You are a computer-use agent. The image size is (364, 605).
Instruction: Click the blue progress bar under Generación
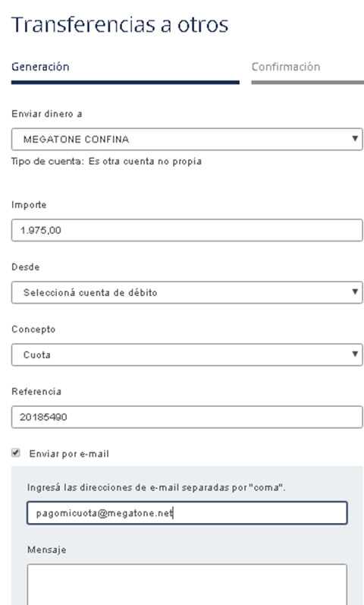[125, 82]
